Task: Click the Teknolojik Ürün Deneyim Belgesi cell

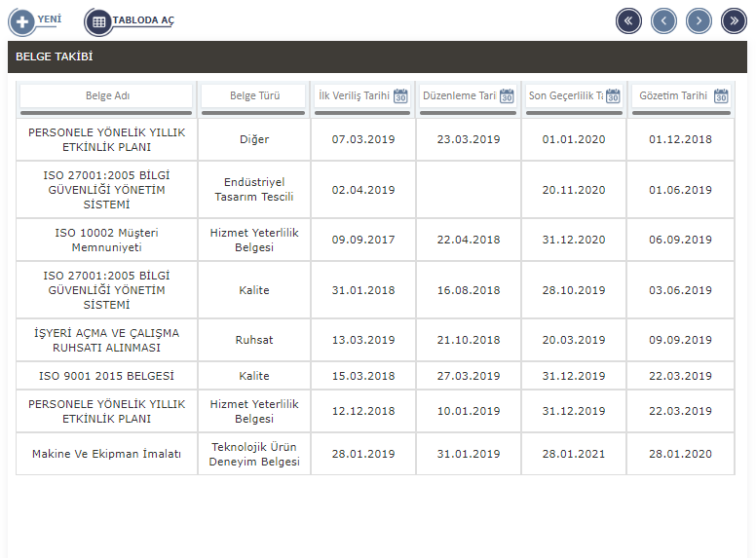Action: point(254,454)
